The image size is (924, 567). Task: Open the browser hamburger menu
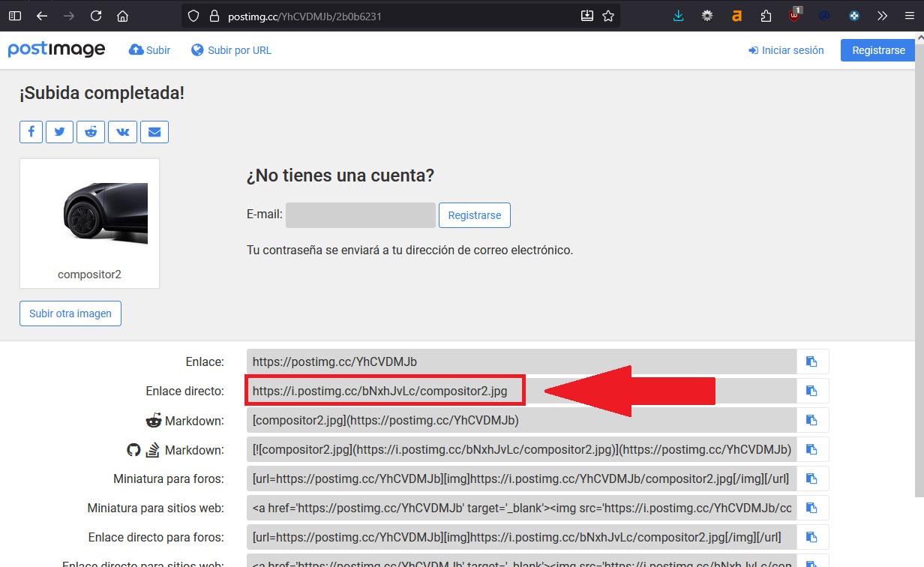click(x=909, y=16)
